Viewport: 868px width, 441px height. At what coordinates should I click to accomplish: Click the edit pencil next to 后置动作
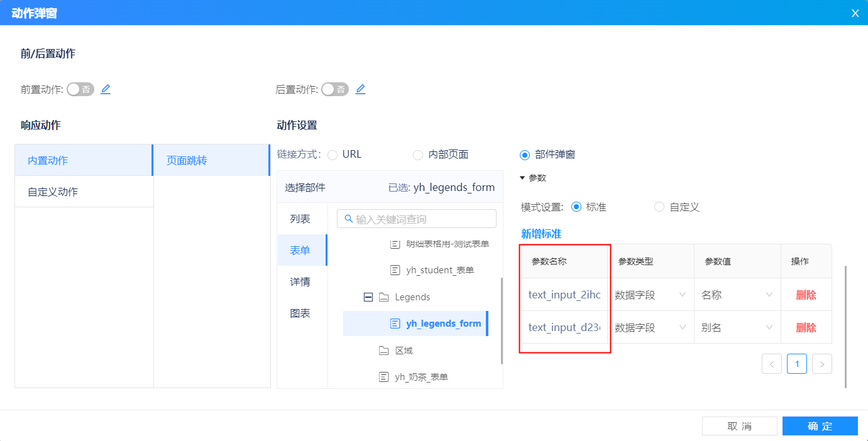[x=360, y=89]
